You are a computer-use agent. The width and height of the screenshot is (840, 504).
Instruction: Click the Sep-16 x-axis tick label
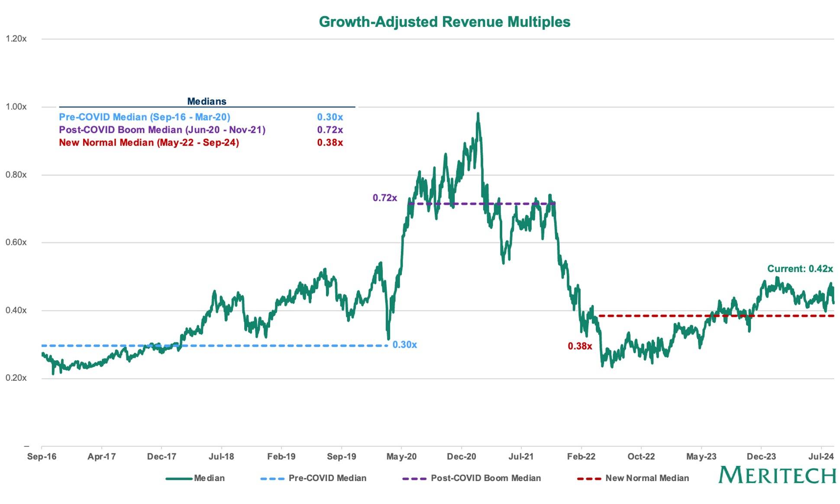click(42, 456)
